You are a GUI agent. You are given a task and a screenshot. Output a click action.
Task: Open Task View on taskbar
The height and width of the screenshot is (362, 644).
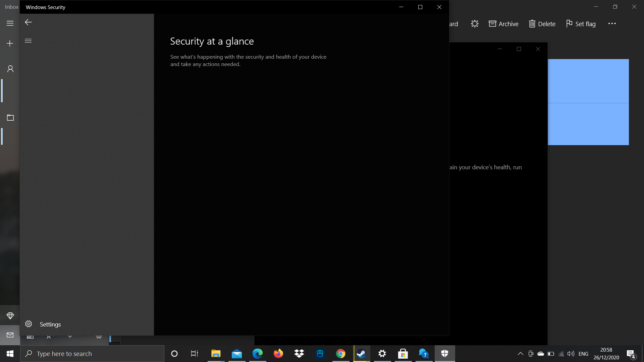(x=195, y=354)
